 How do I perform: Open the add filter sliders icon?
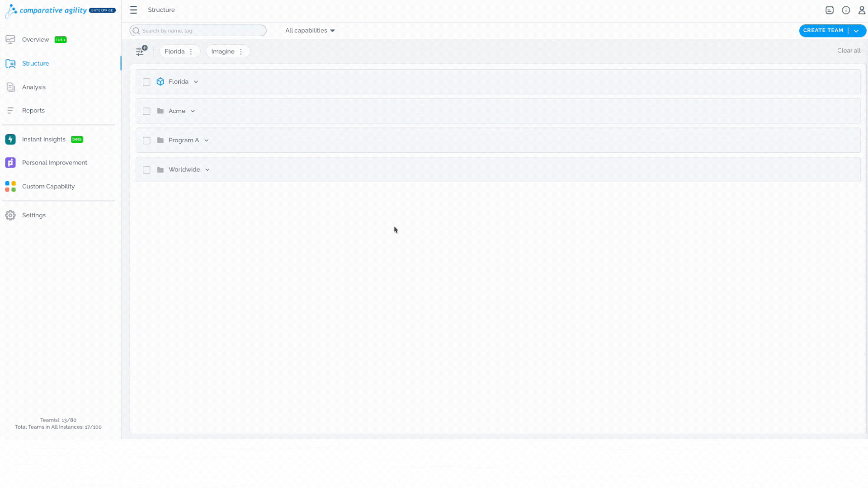(142, 51)
